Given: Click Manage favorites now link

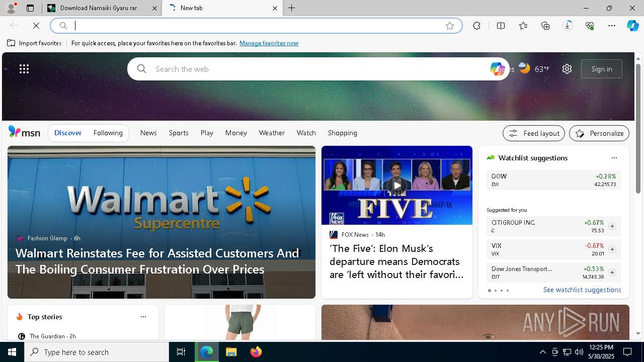Looking at the screenshot, I should [269, 43].
